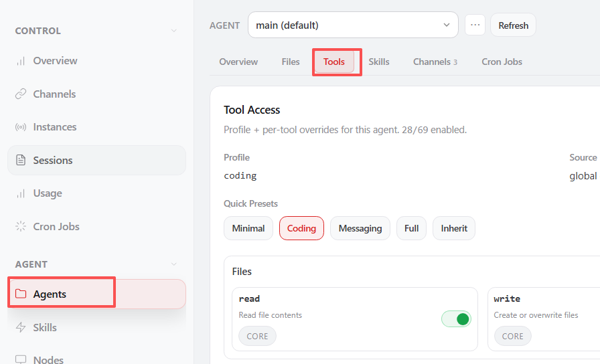Click the Instances broadcast icon

(x=21, y=127)
